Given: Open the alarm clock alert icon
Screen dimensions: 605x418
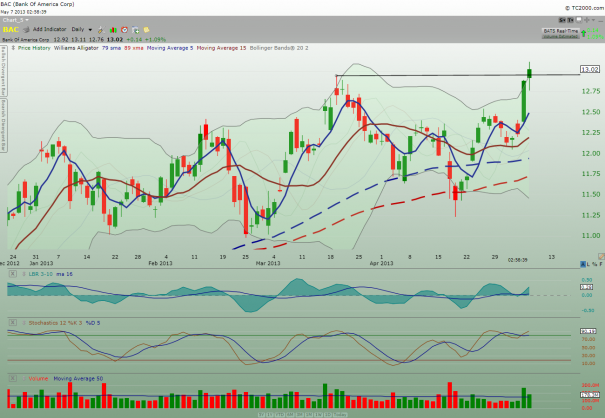Looking at the screenshot, I should (124, 30).
